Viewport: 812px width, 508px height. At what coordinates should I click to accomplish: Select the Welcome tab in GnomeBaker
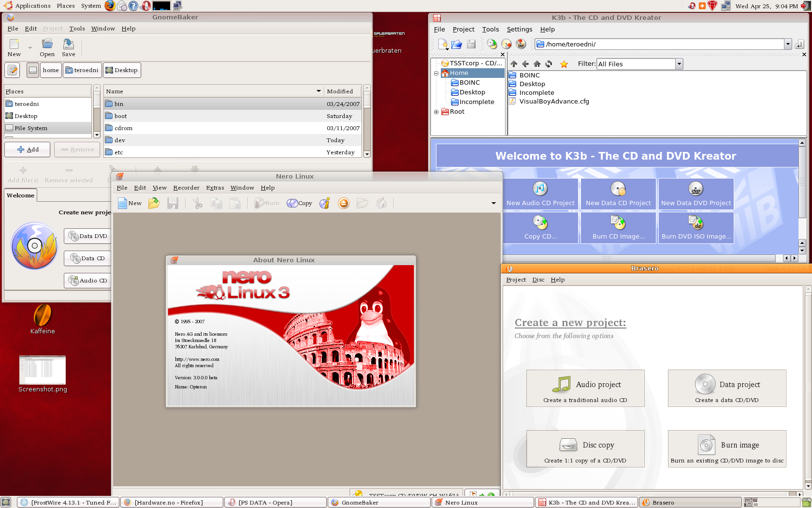pyautogui.click(x=20, y=195)
